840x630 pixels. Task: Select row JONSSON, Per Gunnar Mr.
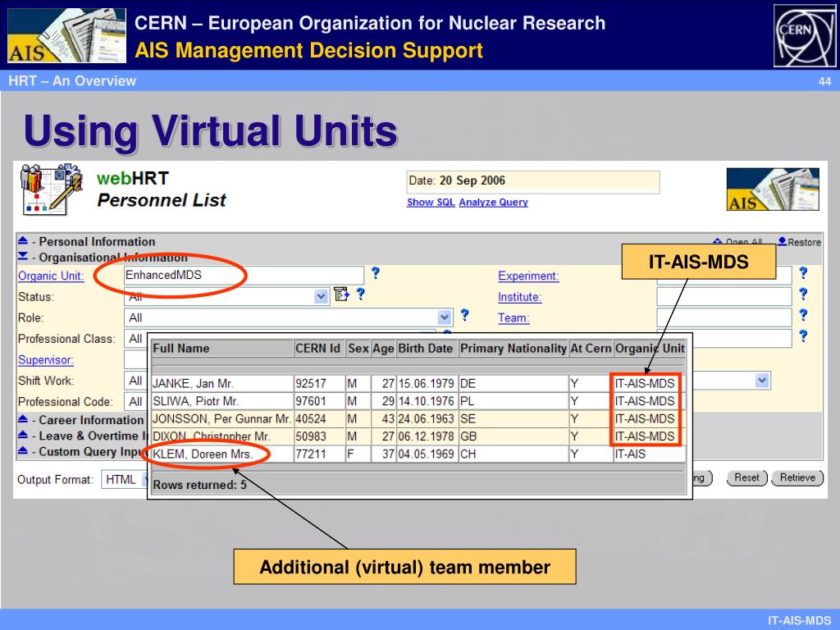pos(418,419)
